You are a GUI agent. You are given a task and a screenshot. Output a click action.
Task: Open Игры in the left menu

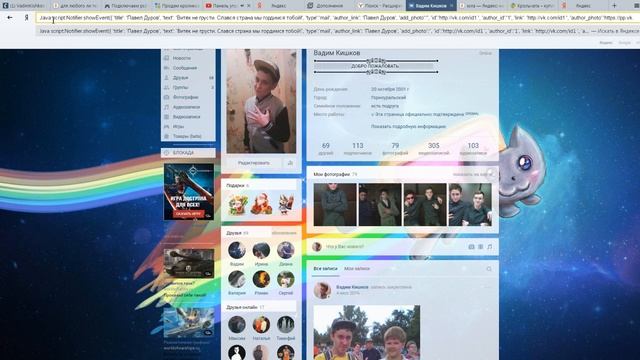tap(178, 127)
